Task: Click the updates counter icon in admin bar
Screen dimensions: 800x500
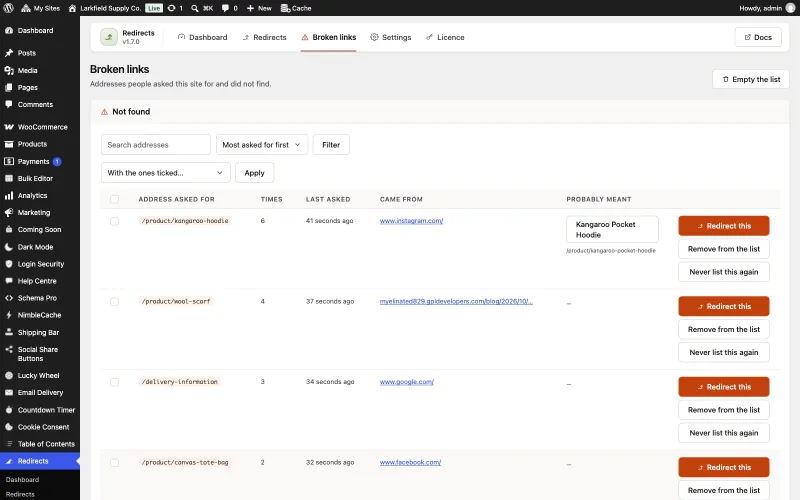Action: click(x=172, y=8)
